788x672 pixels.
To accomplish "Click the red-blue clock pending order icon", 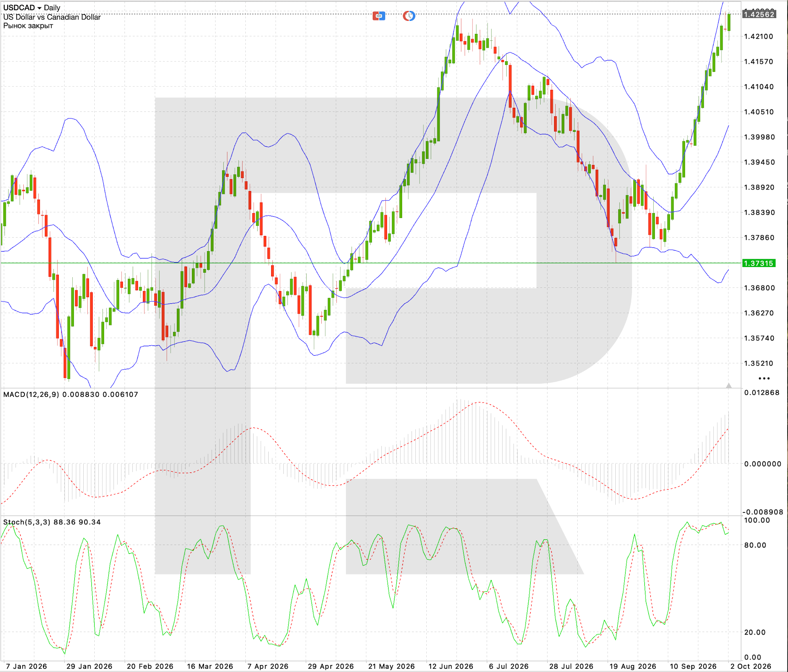I will point(409,16).
